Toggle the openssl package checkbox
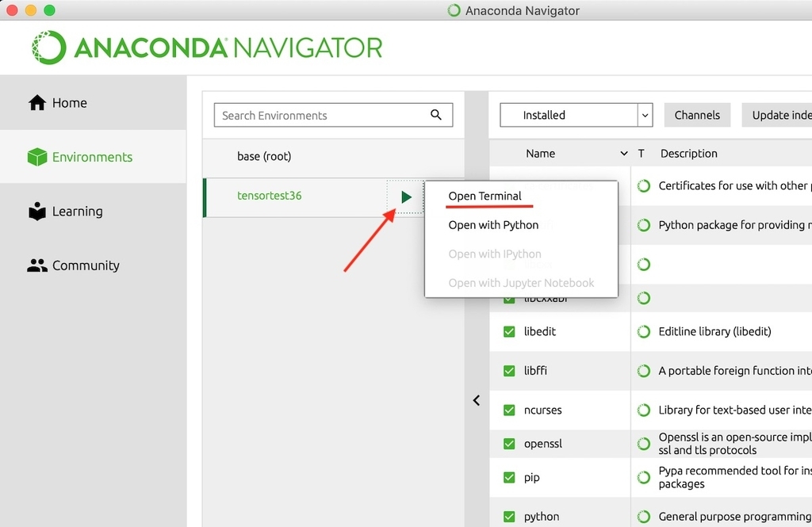The image size is (812, 527). tap(509, 444)
